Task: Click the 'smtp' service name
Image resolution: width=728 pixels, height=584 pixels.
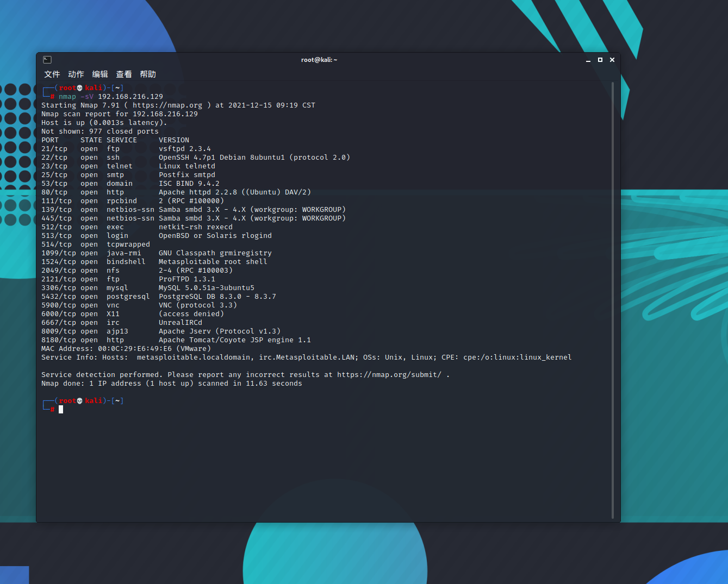Action: point(115,175)
